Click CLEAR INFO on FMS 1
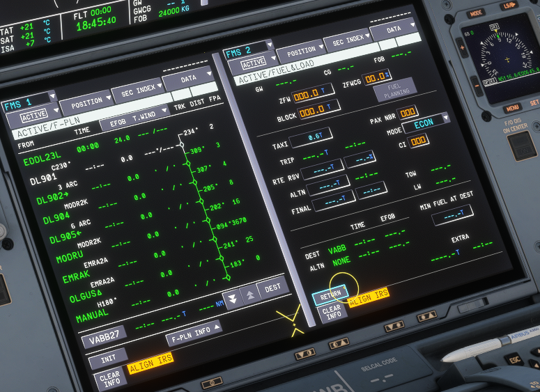 [x=110, y=379]
